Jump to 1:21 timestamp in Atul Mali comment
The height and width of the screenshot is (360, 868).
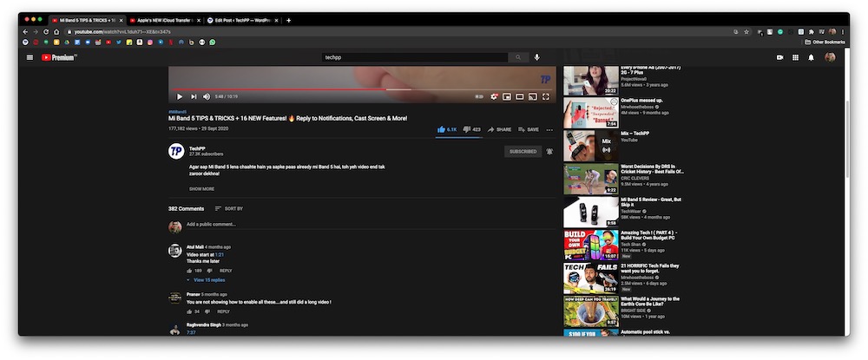(220, 254)
